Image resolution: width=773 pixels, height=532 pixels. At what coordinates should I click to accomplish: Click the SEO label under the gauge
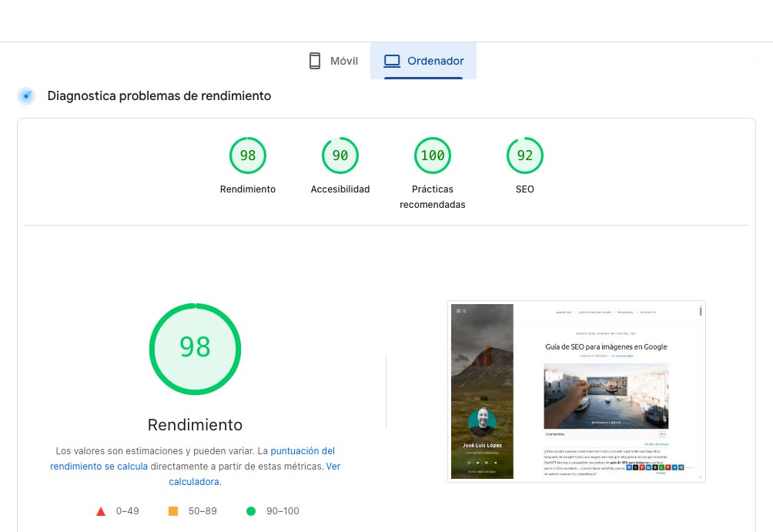click(x=524, y=189)
